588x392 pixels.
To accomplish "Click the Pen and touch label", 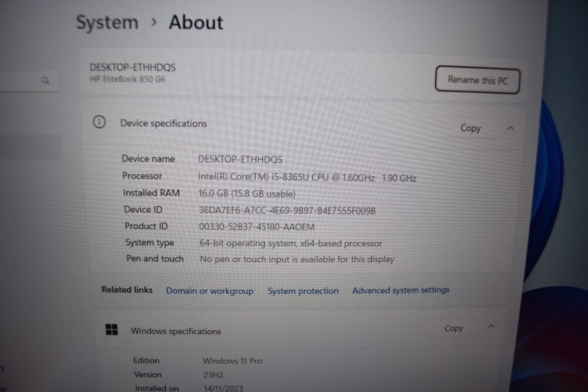I will (x=155, y=259).
